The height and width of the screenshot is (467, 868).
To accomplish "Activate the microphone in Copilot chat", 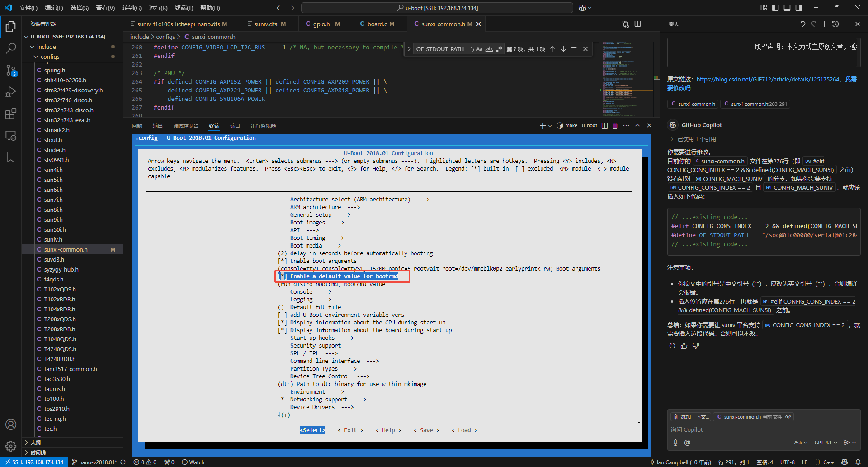I will [x=675, y=443].
